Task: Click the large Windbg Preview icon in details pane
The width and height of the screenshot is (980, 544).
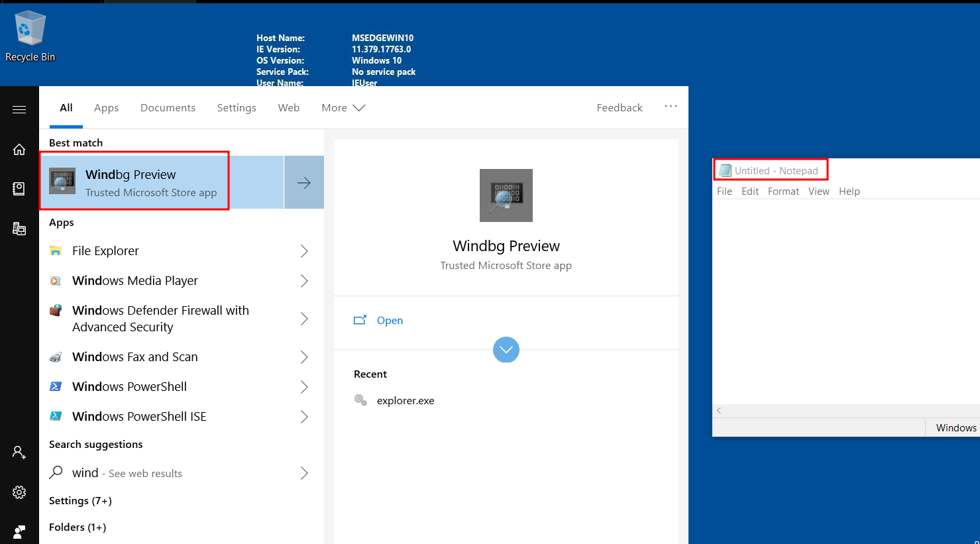Action: (506, 195)
